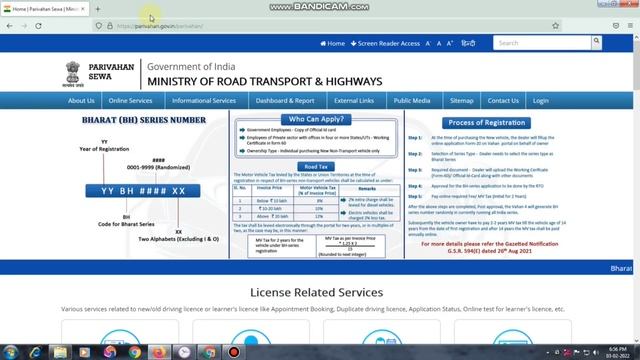The height and width of the screenshot is (360, 640).
Task: Click the page vertical scrollbar thumb
Action: (x=636, y=65)
